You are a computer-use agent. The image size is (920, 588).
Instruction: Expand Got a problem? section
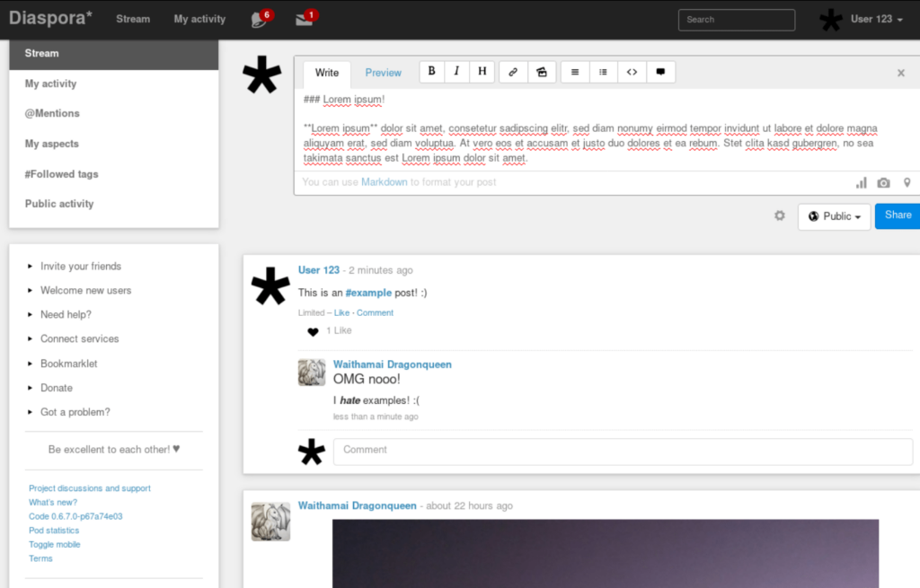coord(75,412)
